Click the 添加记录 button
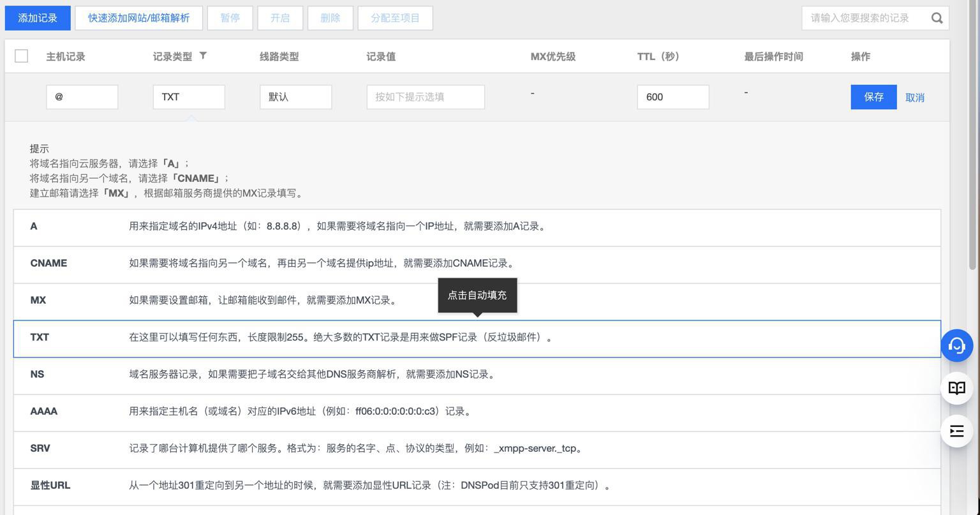 (38, 18)
